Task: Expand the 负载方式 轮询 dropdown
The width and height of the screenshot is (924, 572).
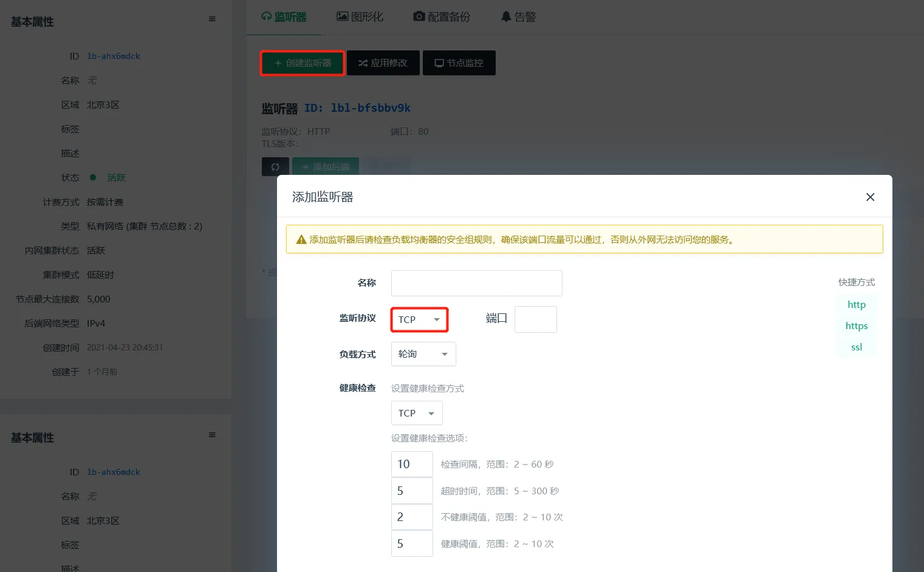Action: click(423, 354)
